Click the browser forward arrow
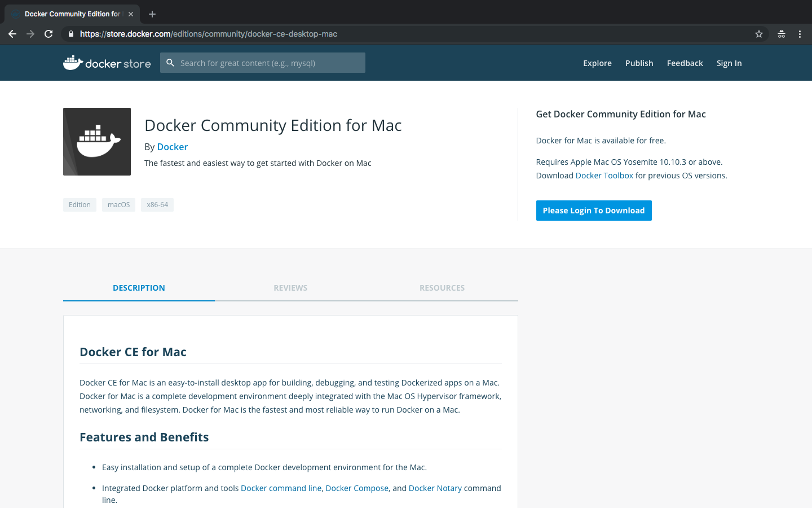Viewport: 812px width, 508px height. (30, 34)
